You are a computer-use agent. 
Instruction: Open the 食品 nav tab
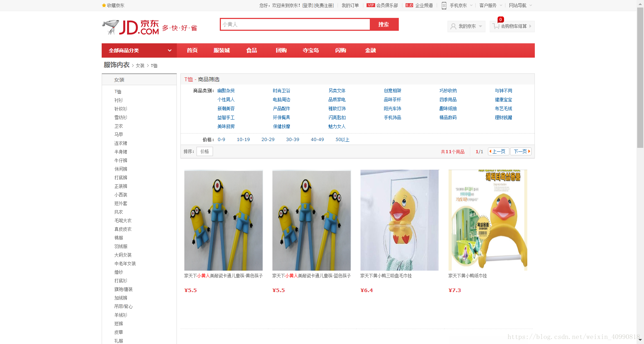coord(252,50)
